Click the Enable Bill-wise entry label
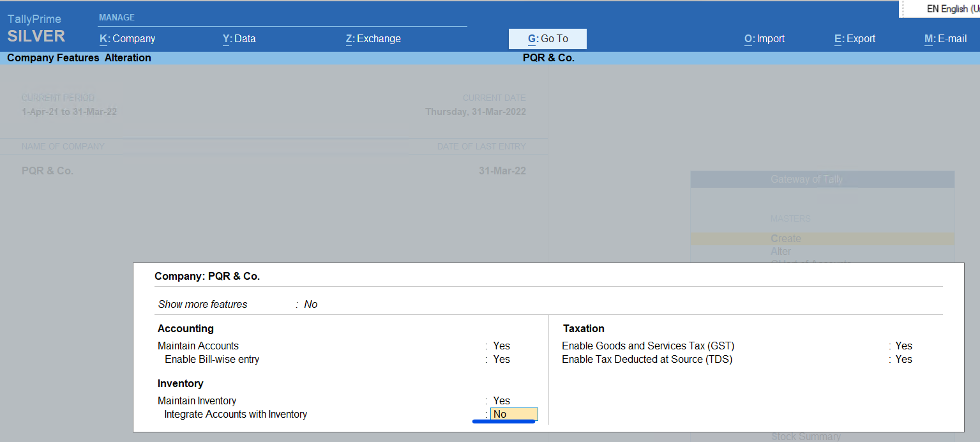Screen dimensions: 980x442 (x=212, y=360)
